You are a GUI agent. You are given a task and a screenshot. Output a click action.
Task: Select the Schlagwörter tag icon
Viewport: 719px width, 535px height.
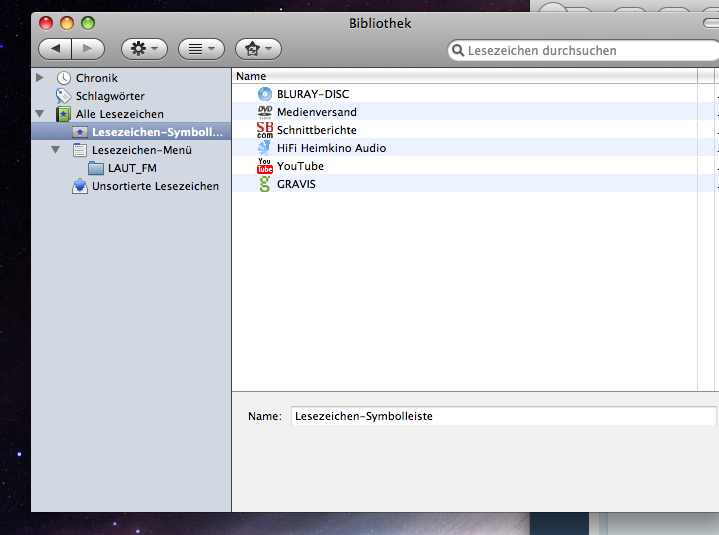(63, 96)
